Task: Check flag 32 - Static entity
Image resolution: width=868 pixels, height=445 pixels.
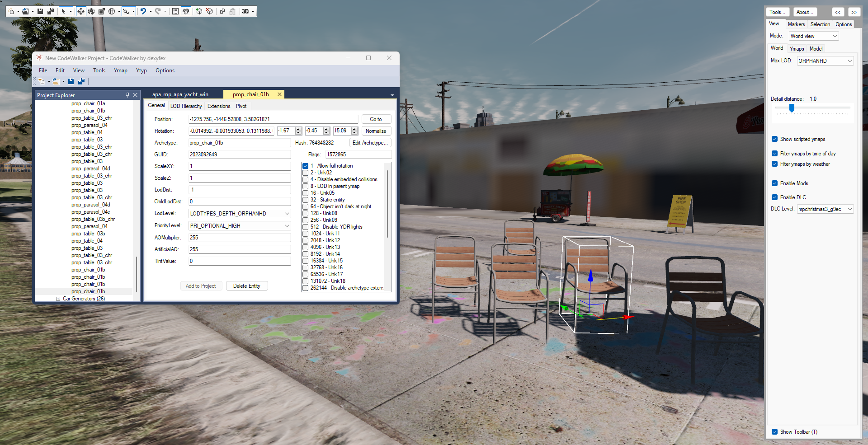Action: pyautogui.click(x=306, y=200)
